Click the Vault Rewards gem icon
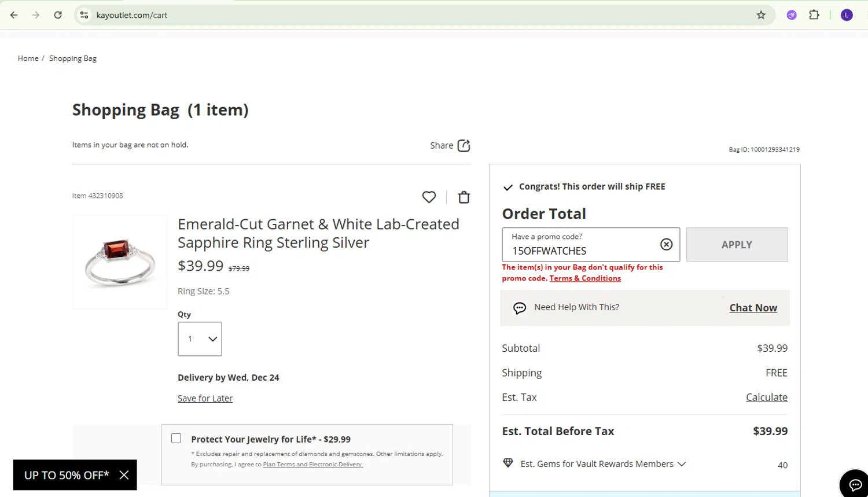This screenshot has height=497, width=868. [x=508, y=463]
